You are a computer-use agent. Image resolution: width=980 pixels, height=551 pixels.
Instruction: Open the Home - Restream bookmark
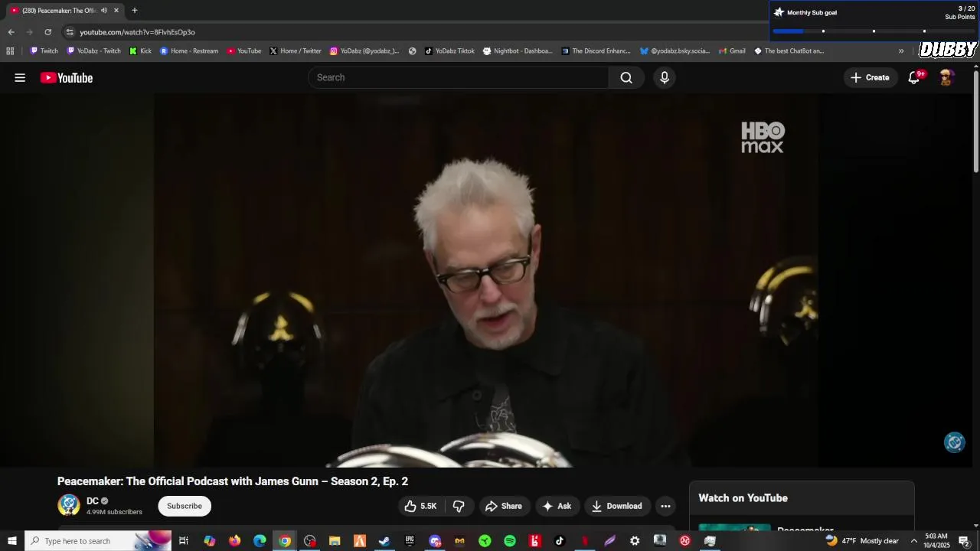point(189,51)
